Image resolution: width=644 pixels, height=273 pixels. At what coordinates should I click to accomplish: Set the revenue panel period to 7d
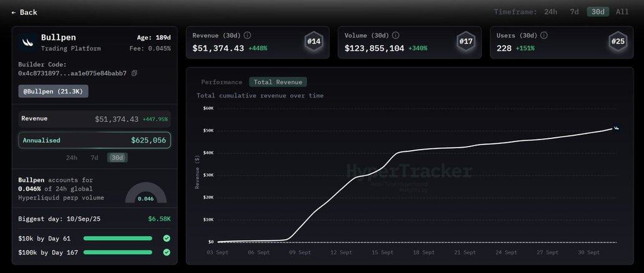pos(94,158)
